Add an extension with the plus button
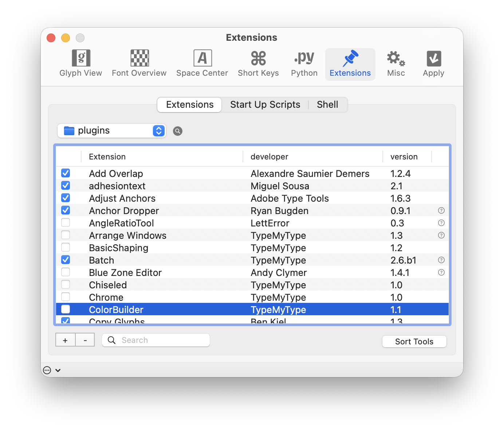Image resolution: width=504 pixels, height=431 pixels. (65, 340)
